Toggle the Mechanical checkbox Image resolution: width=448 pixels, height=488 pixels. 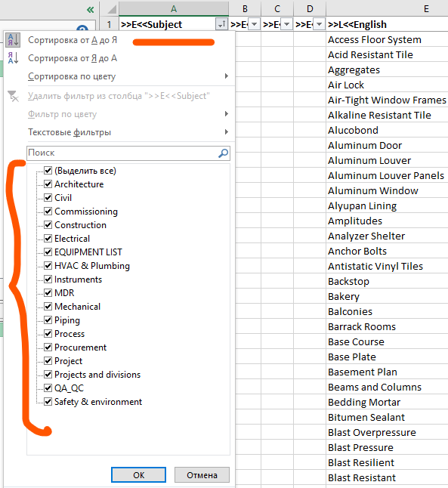click(48, 306)
